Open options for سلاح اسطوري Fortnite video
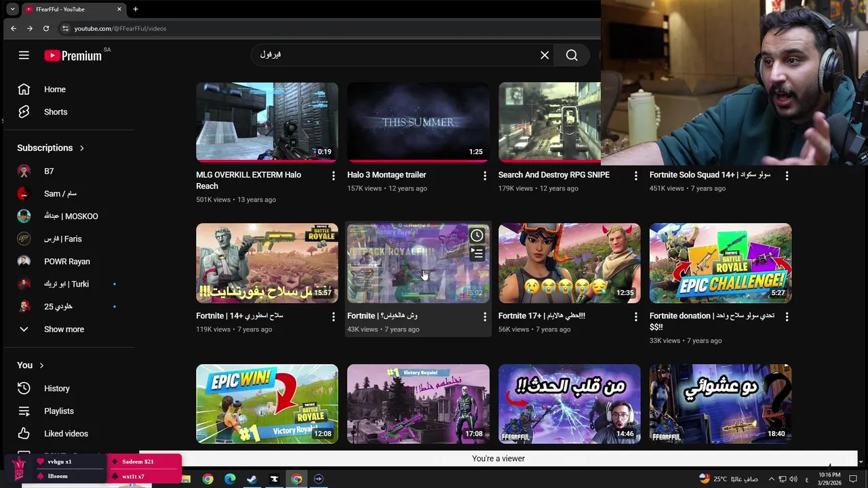Image resolution: width=868 pixels, height=488 pixels. (333, 317)
